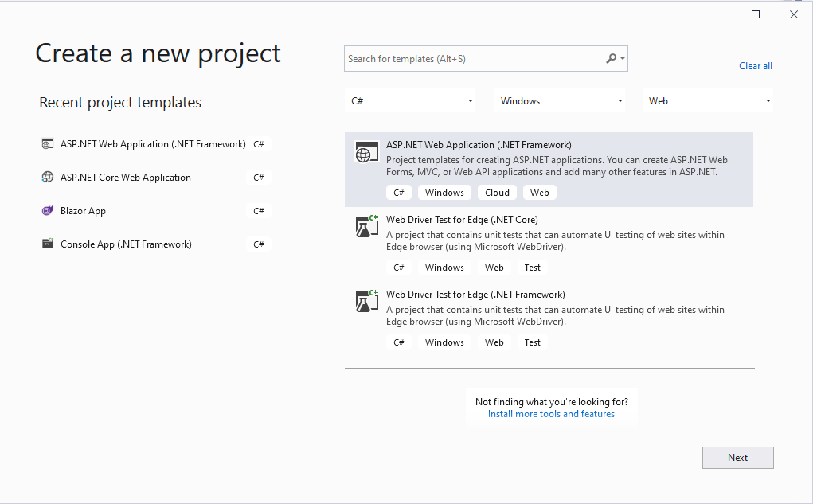Screen dimensions: 813x504
Task: Click the Web Driver Test for Edge (.NET Core) icon
Action: click(366, 227)
